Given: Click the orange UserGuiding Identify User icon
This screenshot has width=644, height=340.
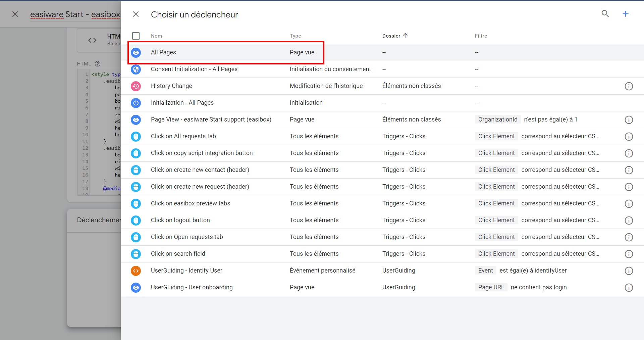Looking at the screenshot, I should click(x=136, y=271).
